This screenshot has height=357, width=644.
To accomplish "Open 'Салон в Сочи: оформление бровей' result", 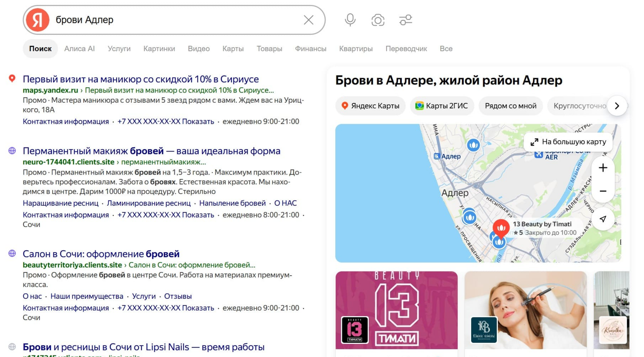I will 101,254.
